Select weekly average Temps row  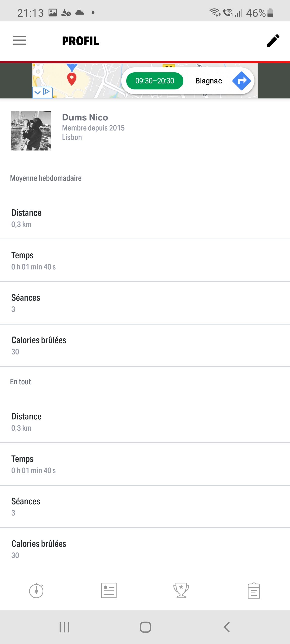pyautogui.click(x=145, y=261)
